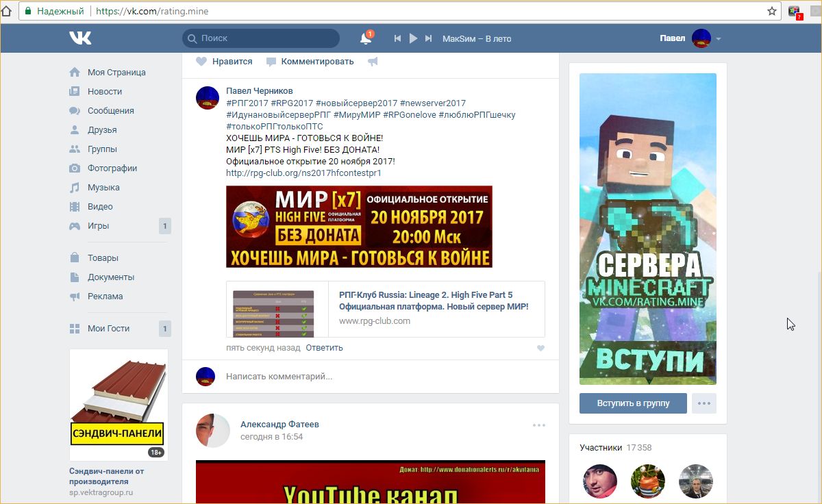
Task: Click post time сегодня в 16:54
Action: point(271,436)
